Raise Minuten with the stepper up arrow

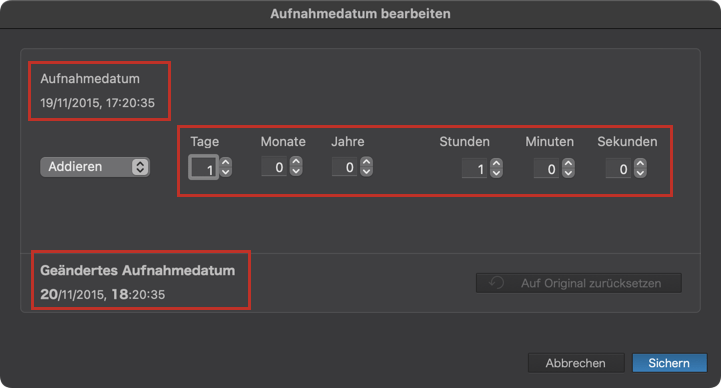(568, 163)
